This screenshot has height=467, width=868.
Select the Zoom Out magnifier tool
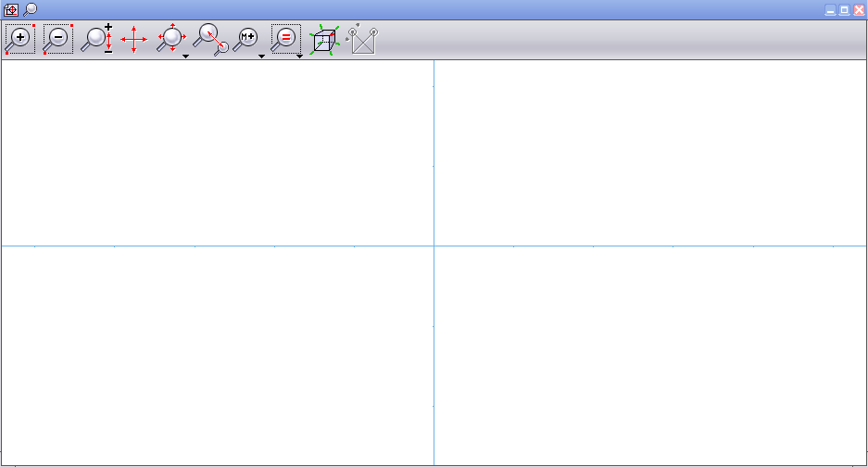click(57, 40)
